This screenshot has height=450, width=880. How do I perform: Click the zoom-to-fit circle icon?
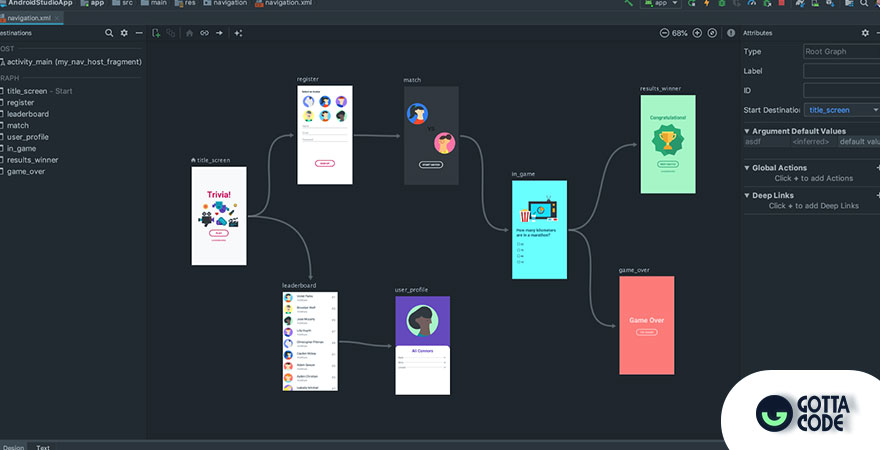click(712, 33)
